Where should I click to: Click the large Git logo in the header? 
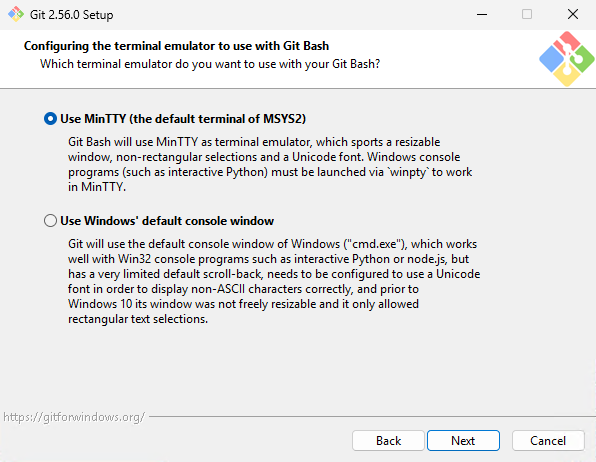tap(566, 59)
